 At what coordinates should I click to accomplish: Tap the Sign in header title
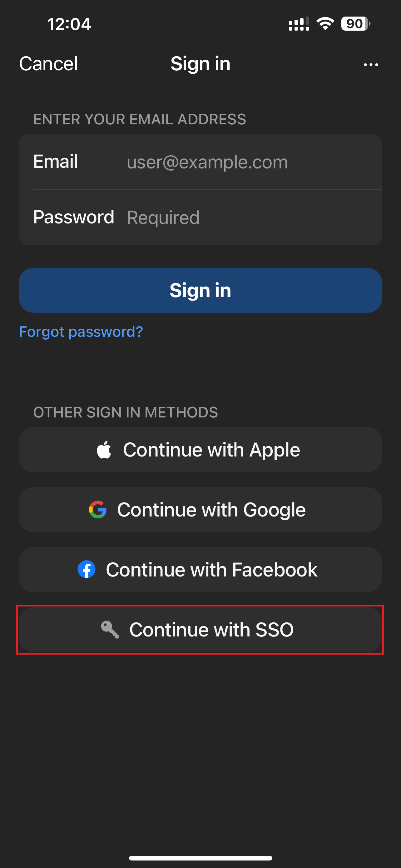pyautogui.click(x=200, y=64)
